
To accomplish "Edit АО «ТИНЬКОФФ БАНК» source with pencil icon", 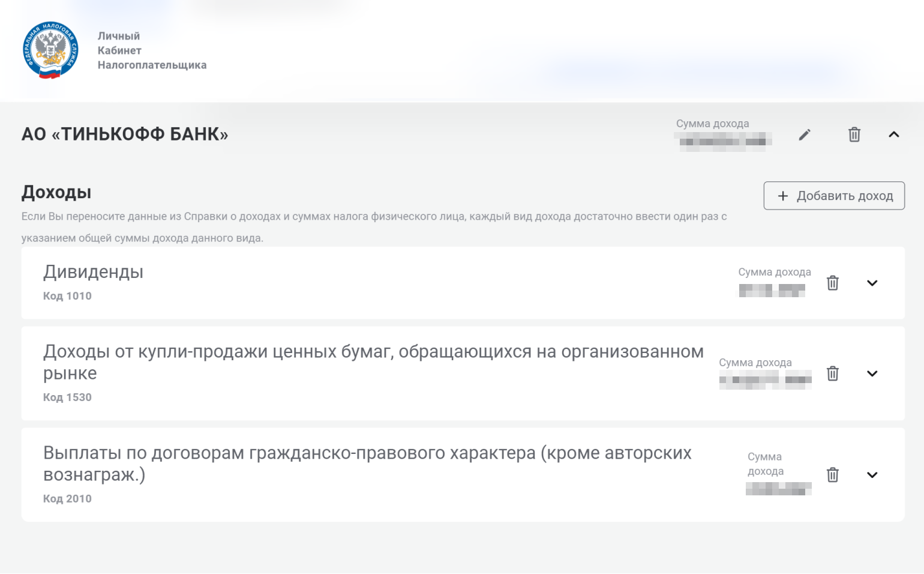I will 805,134.
